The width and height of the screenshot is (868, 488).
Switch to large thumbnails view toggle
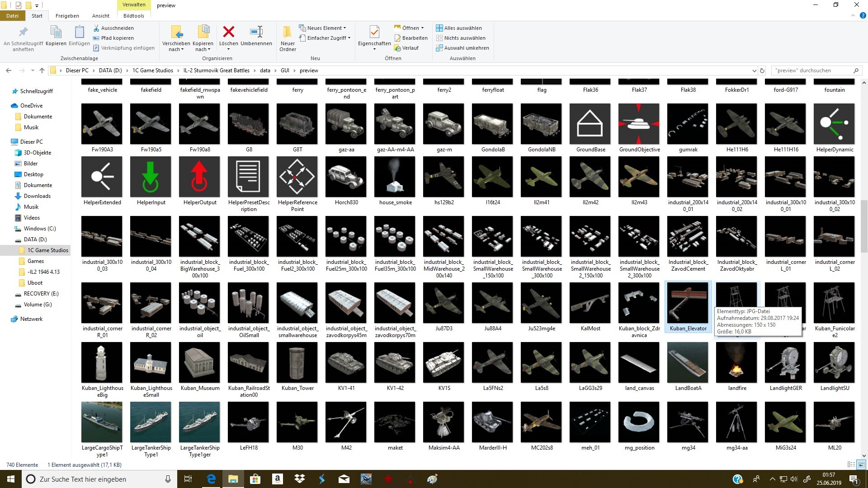point(861,465)
